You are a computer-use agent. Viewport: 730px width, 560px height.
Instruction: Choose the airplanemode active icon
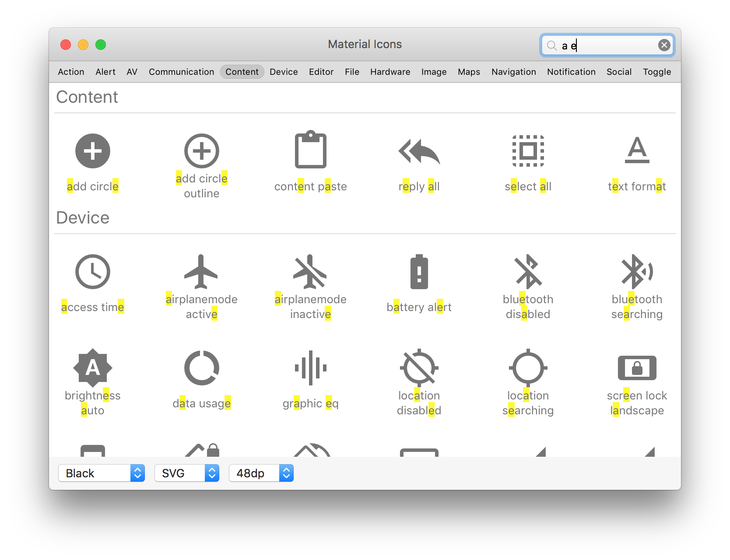201,272
